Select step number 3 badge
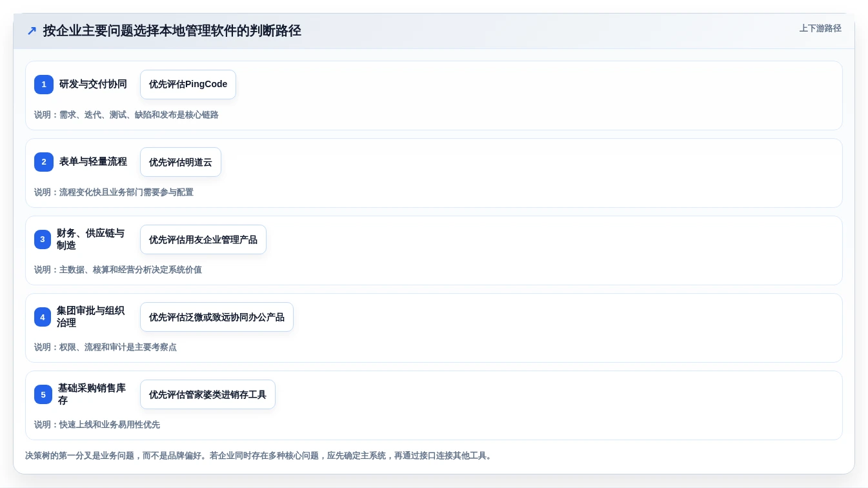This screenshot has height=488, width=868. pos(43,239)
